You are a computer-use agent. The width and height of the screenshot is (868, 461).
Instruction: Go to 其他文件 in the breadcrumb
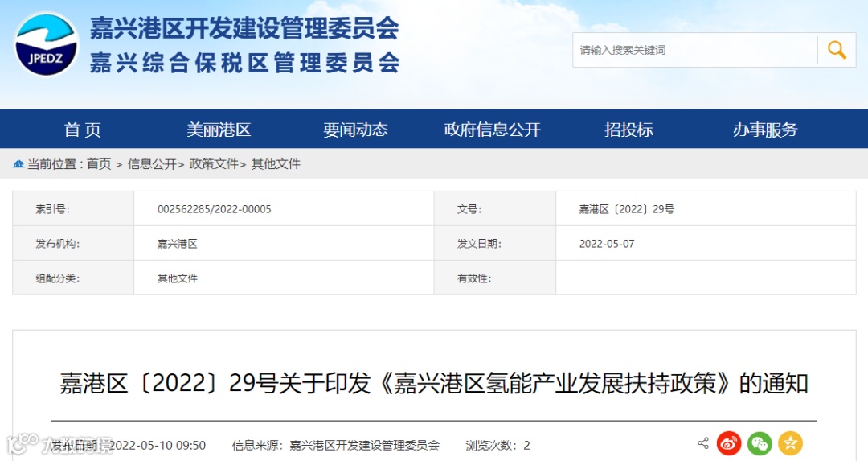click(x=276, y=163)
